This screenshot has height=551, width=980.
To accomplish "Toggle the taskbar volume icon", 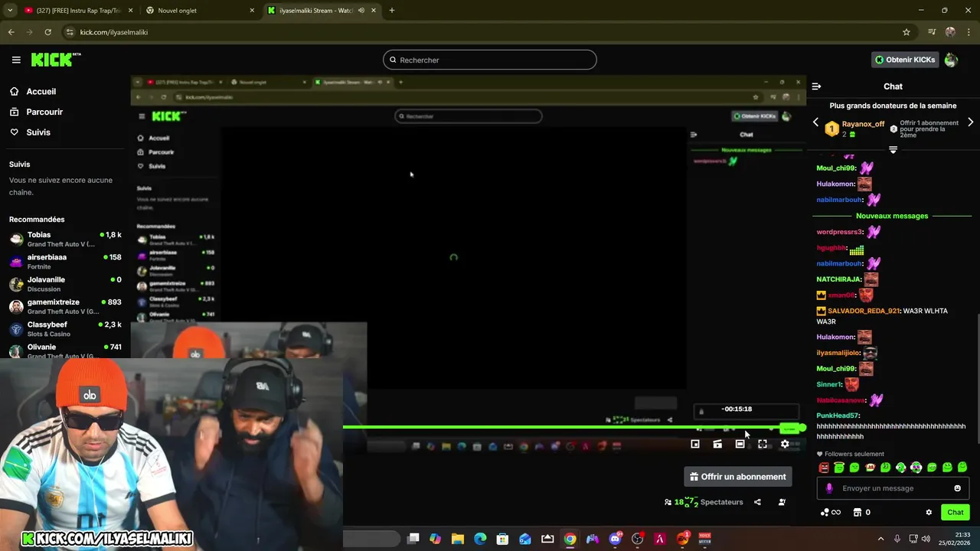I will 925,539.
